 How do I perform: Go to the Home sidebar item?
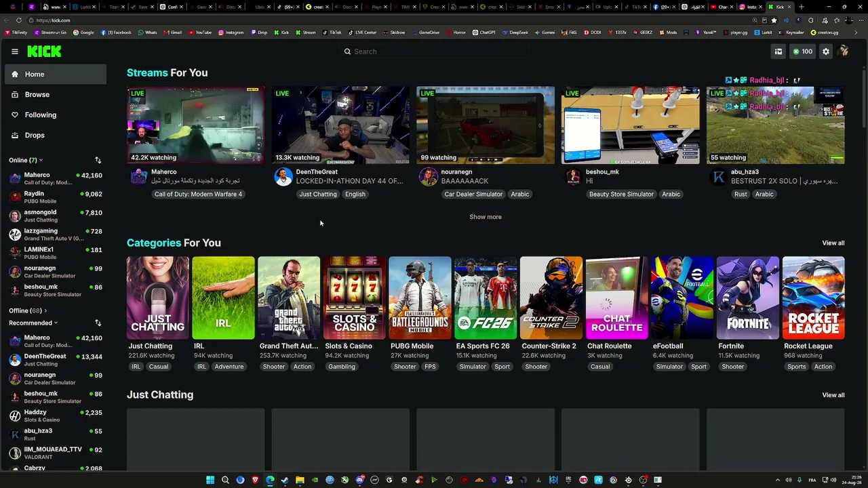coord(56,75)
